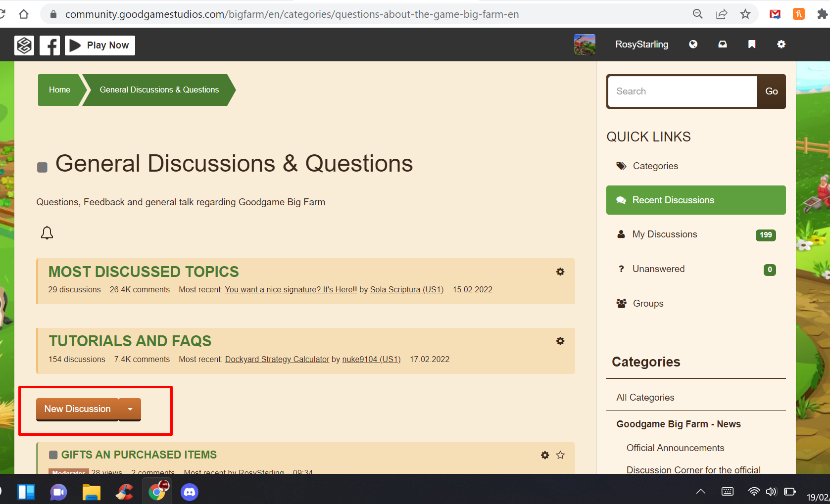830x504 pixels.
Task: Click the Play Now button
Action: click(x=100, y=46)
